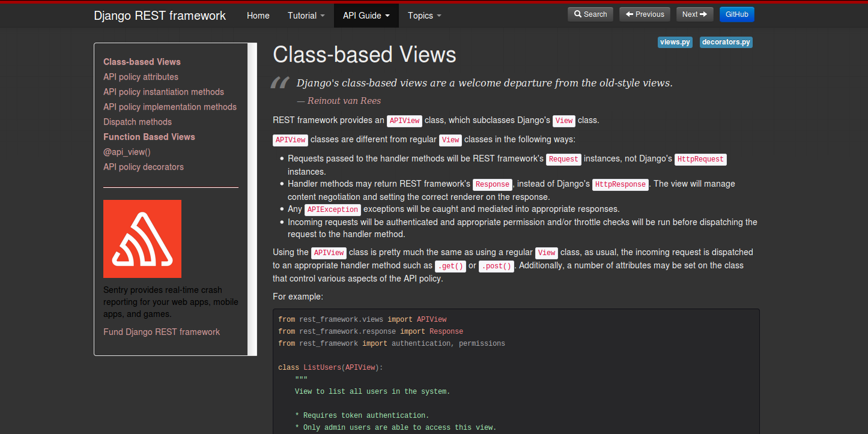Open the decorators.py source file badge

pos(726,42)
